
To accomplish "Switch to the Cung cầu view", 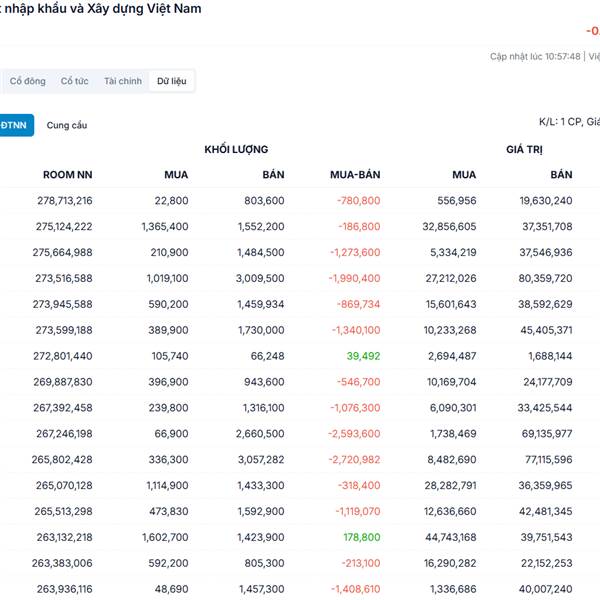I will pos(67,125).
